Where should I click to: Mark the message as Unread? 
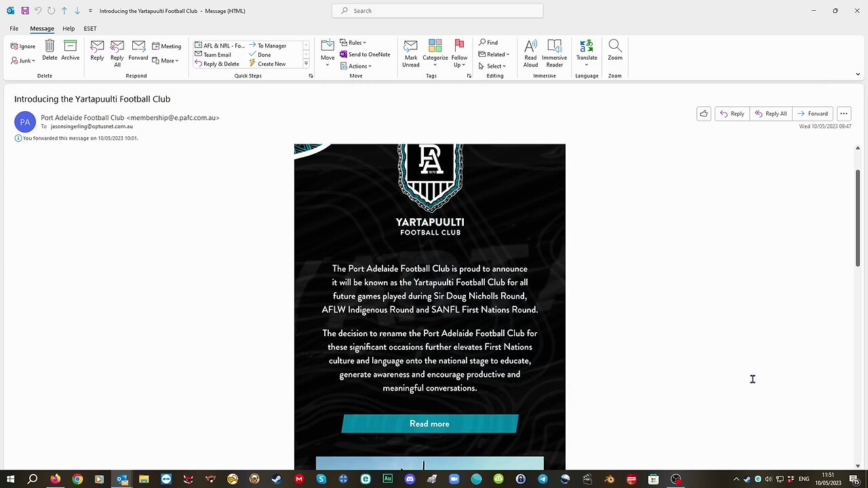411,53
